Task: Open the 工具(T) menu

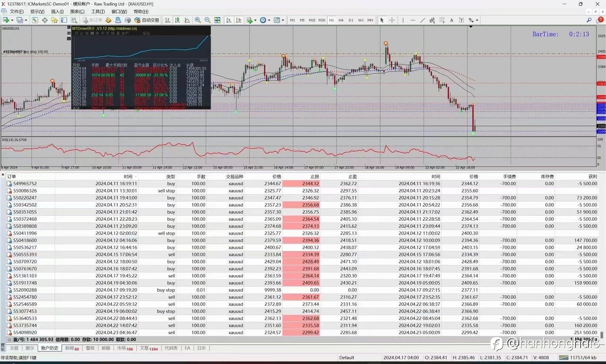Action: 98,11
